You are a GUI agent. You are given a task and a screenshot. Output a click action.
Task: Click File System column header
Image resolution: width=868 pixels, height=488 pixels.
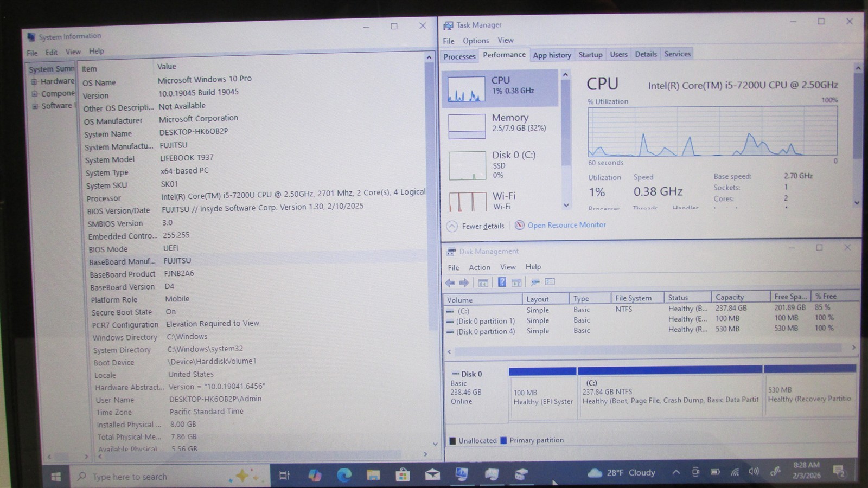click(637, 298)
